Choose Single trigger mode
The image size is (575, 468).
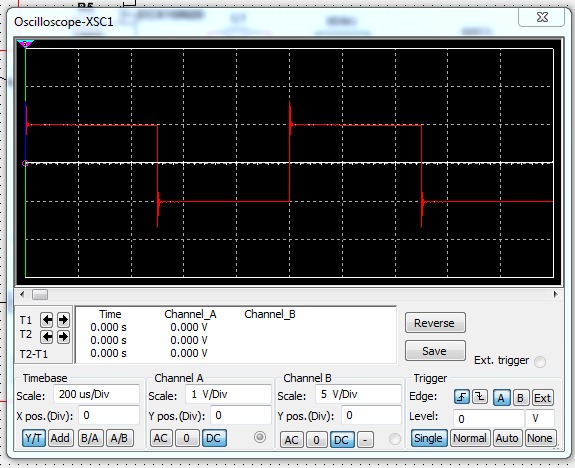point(429,438)
